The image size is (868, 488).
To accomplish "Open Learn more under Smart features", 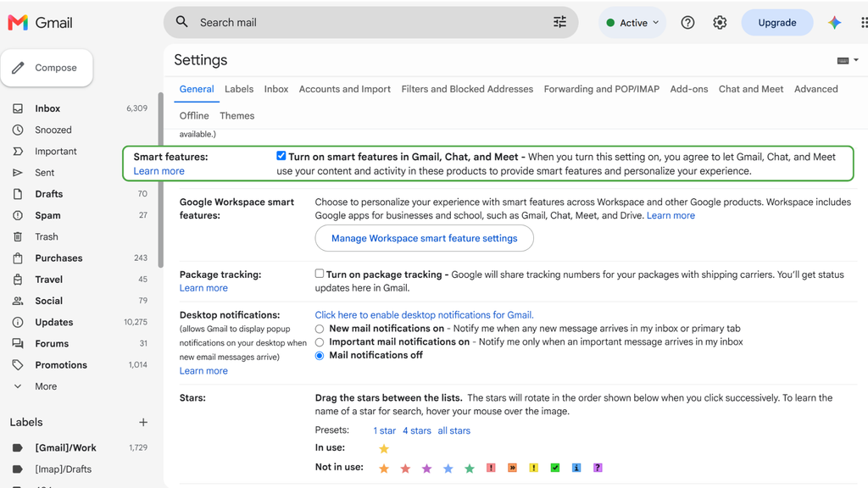I will point(159,171).
